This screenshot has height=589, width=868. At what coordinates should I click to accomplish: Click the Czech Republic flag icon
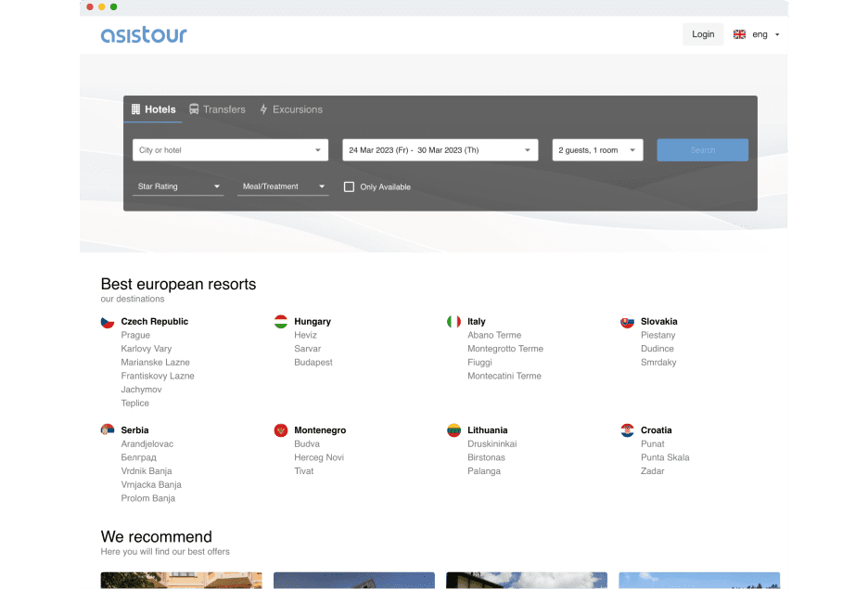click(x=108, y=322)
